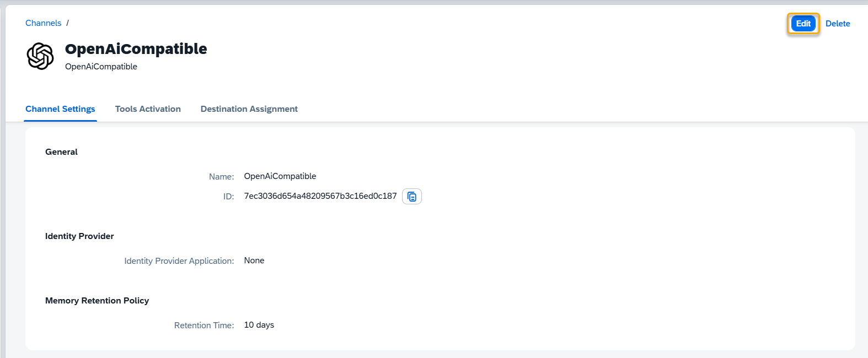Click the General section heading
This screenshot has width=868, height=358.
(61, 152)
